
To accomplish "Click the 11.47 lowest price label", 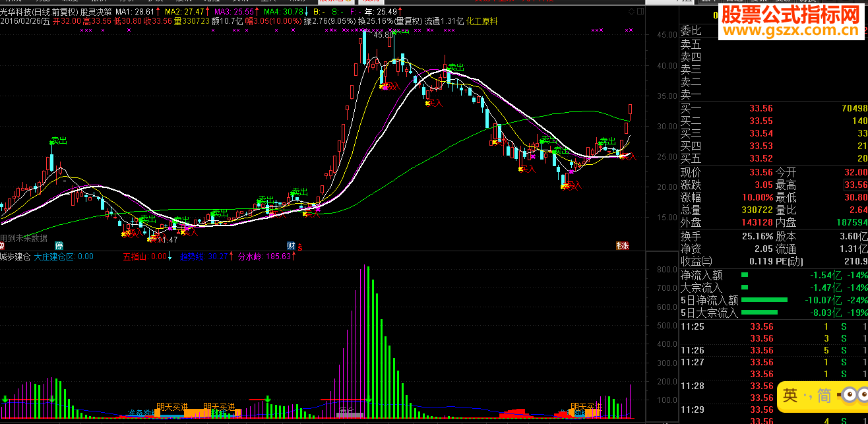I will [x=167, y=240].
